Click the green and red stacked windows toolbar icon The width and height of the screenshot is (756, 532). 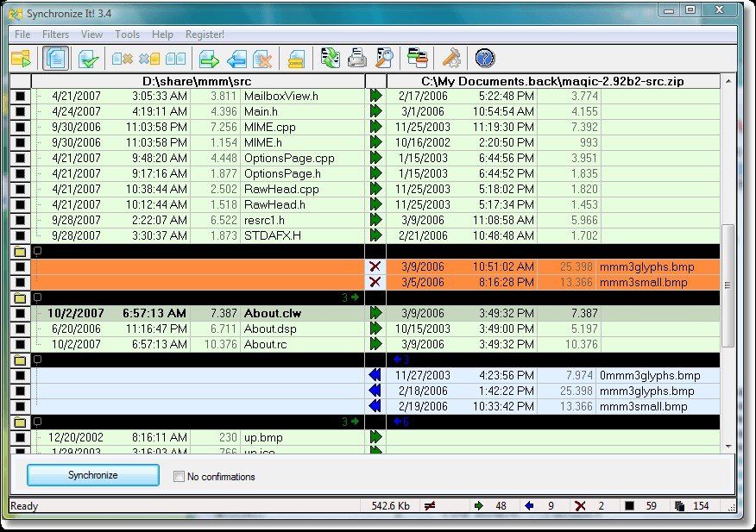[x=418, y=59]
